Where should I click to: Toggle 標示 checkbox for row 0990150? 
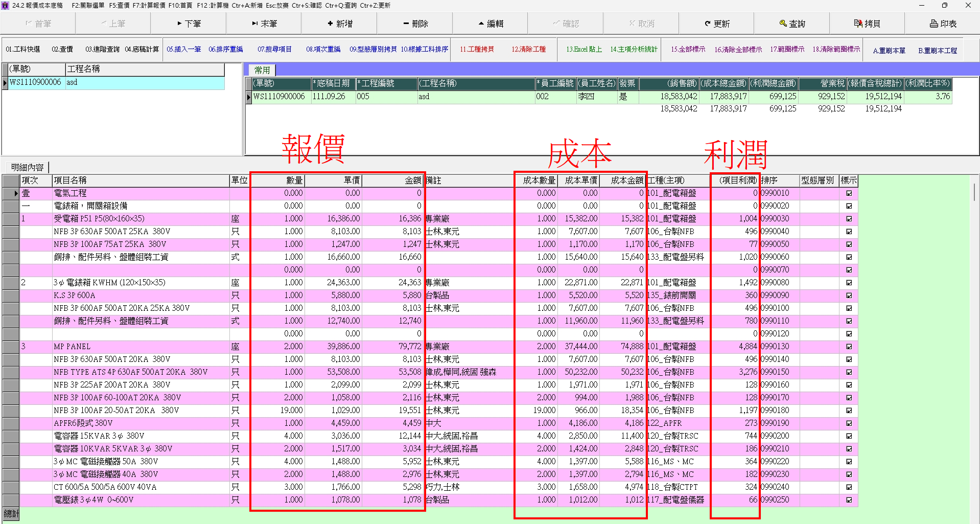pos(849,372)
